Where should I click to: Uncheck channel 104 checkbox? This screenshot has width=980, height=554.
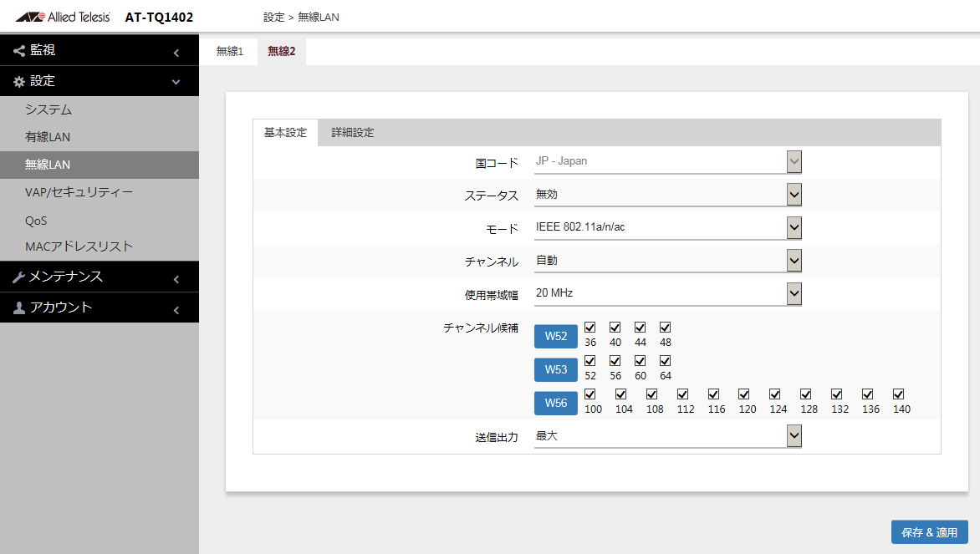pyautogui.click(x=620, y=394)
